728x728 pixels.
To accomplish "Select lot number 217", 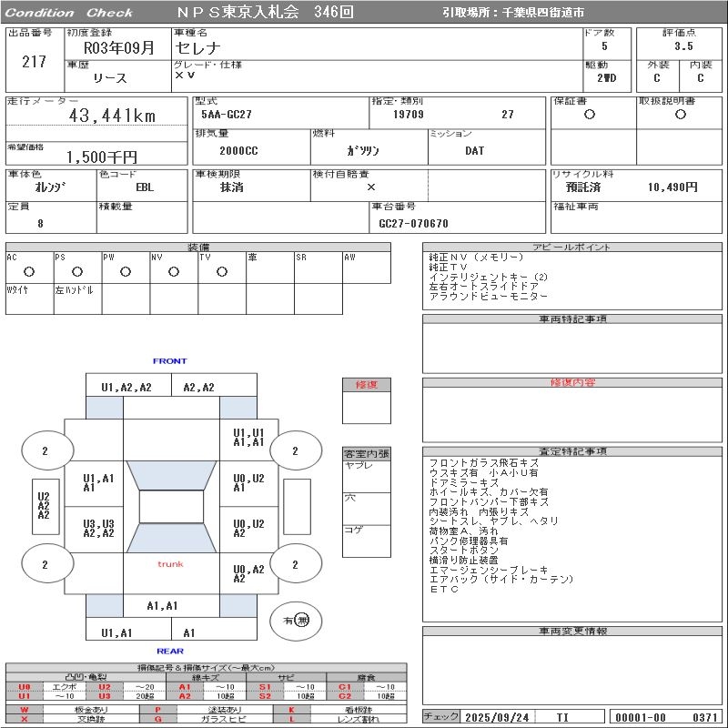I will tap(34, 62).
